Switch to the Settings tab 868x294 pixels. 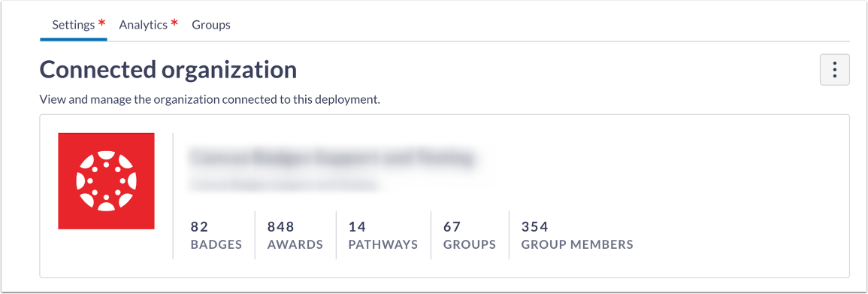click(x=74, y=25)
